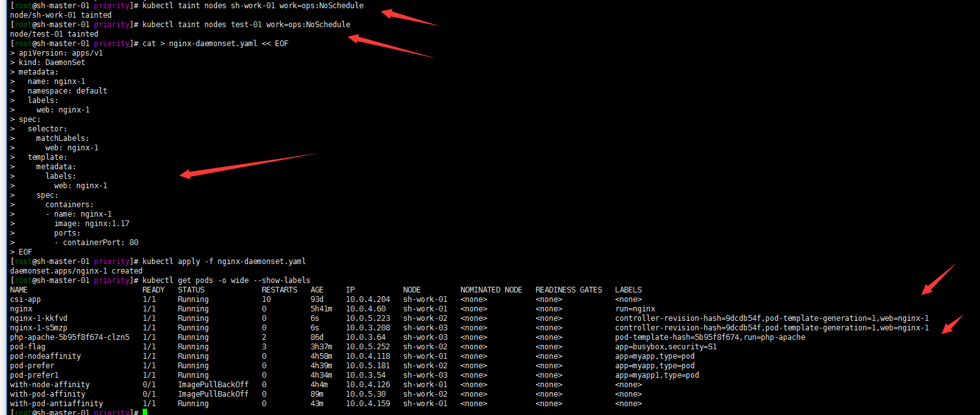Click the age value 86d
Image resolution: width=980 pixels, height=415 pixels.
[x=317, y=337]
